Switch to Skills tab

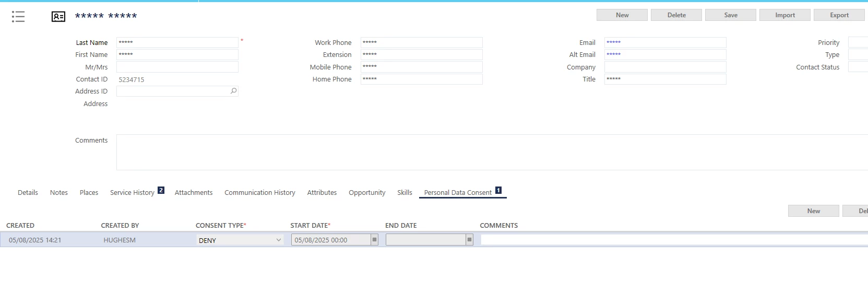(x=405, y=193)
